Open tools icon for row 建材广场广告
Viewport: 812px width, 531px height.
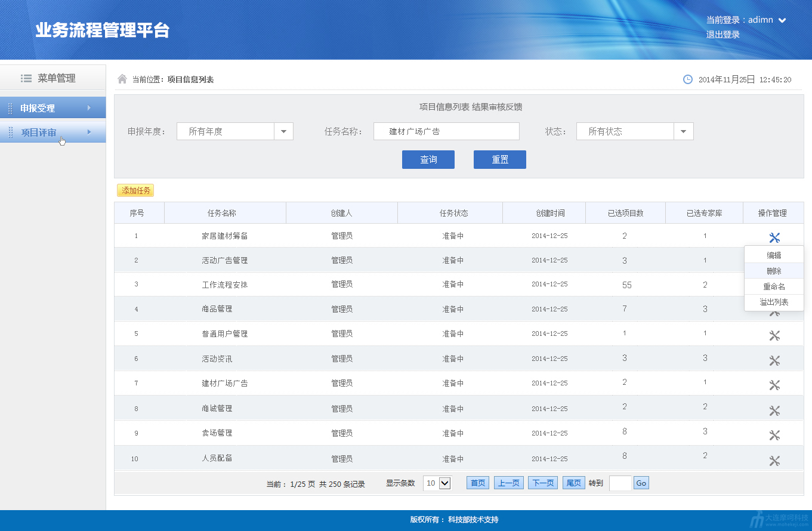(774, 385)
